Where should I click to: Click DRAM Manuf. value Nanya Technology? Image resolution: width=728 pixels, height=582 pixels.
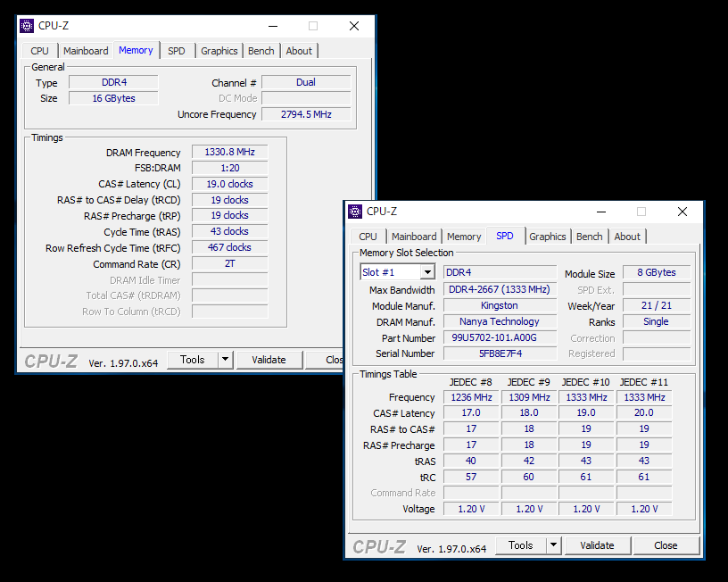click(x=500, y=321)
